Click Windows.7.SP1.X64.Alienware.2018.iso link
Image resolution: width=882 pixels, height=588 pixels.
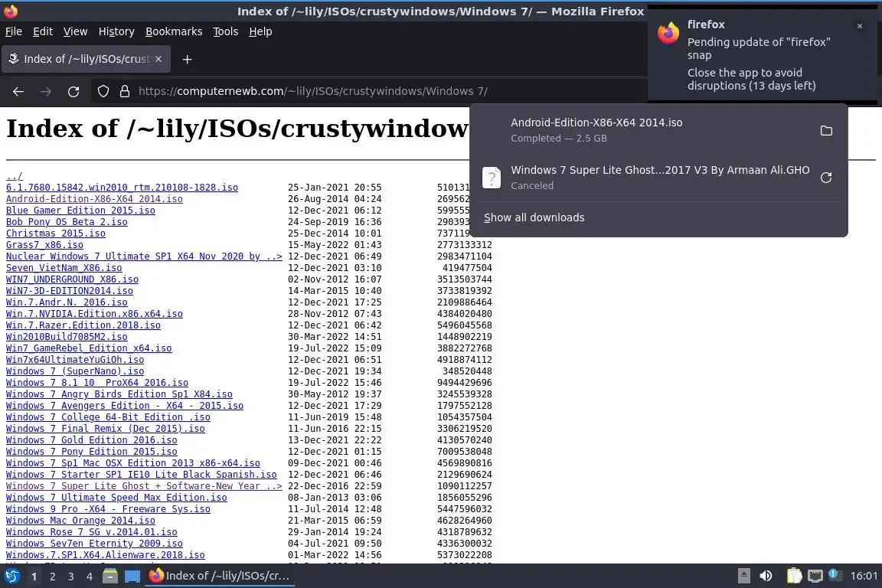point(105,555)
